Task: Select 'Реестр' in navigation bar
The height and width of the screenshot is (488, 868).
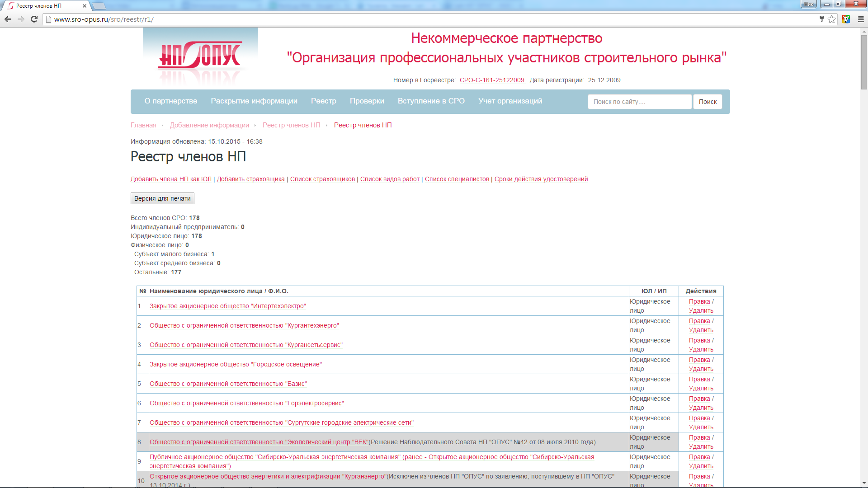Action: pyautogui.click(x=324, y=101)
